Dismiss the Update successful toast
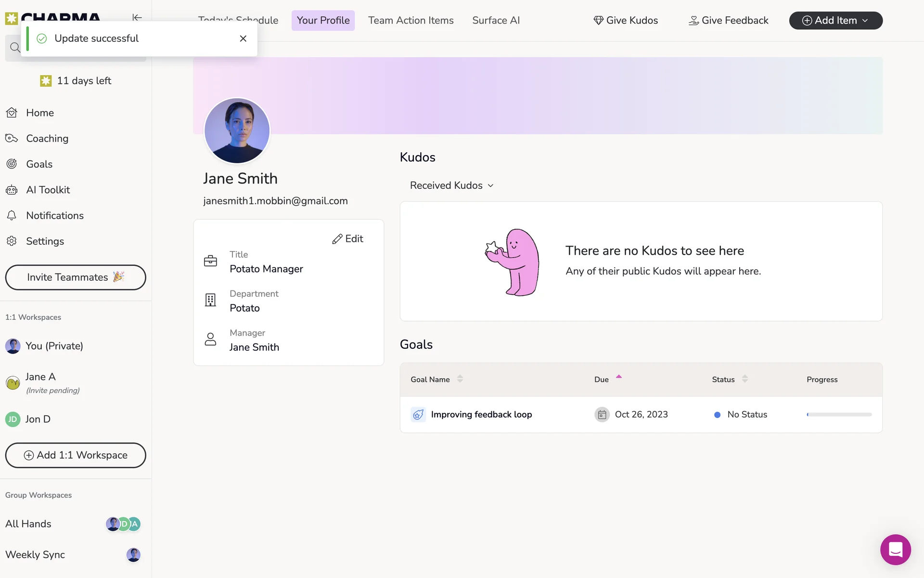The image size is (924, 578). coord(243,39)
